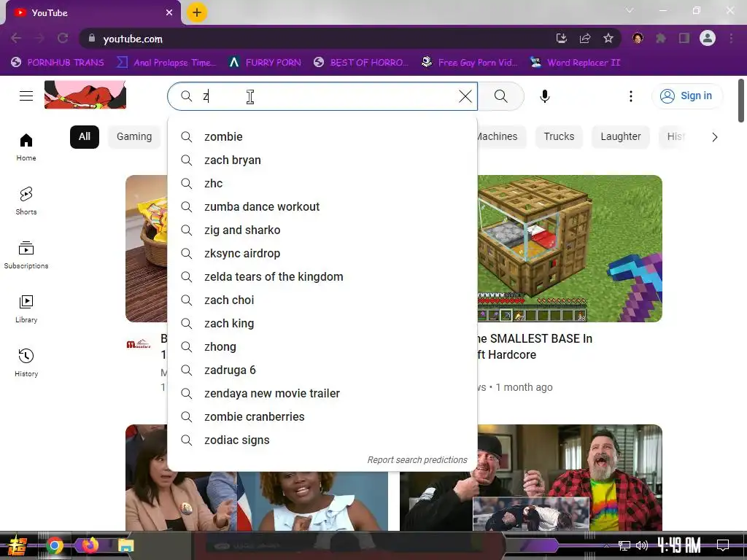This screenshot has height=560, width=747.
Task: Select the Laughter filter chip
Action: click(621, 136)
